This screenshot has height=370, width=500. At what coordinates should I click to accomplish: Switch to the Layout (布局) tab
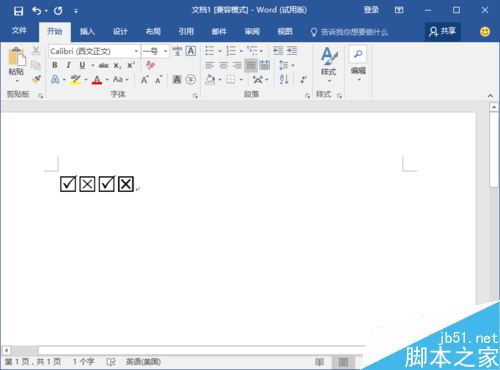[153, 32]
